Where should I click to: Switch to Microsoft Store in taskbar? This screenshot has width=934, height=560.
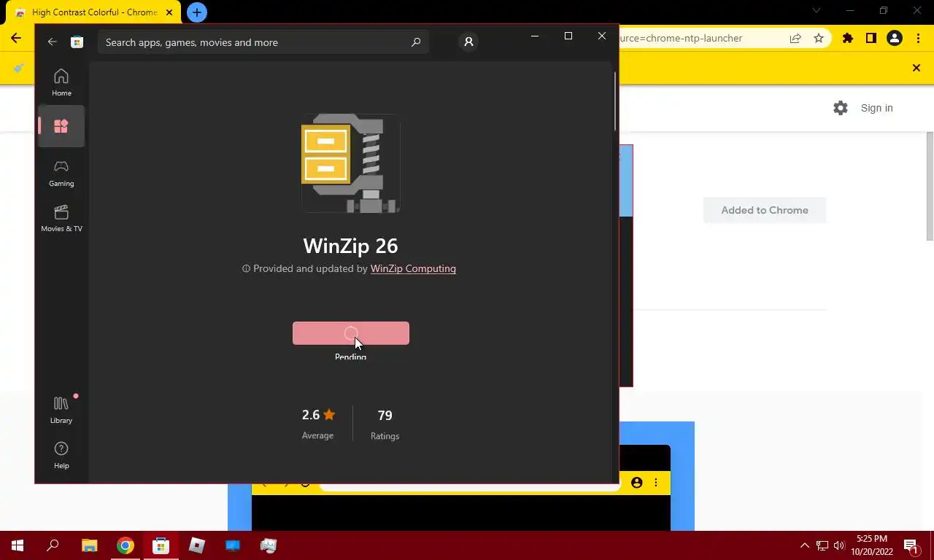(161, 545)
